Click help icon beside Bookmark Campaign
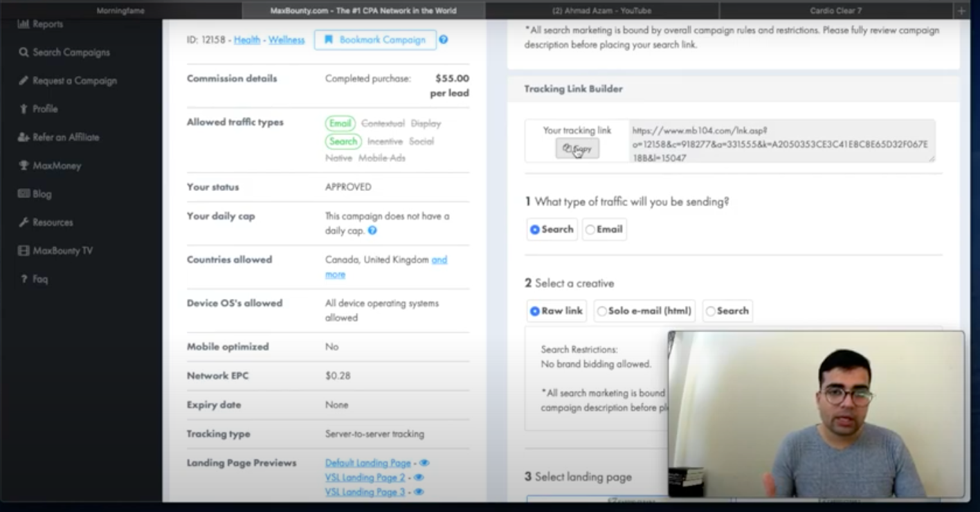The image size is (980, 512). point(444,40)
